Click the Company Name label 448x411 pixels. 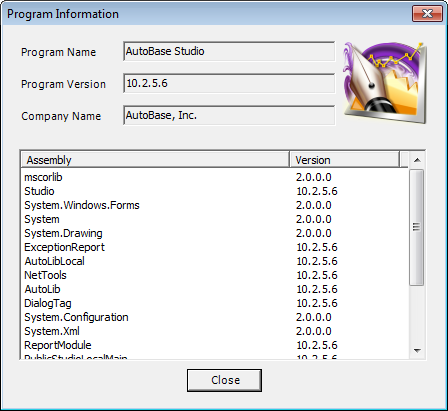tap(61, 116)
